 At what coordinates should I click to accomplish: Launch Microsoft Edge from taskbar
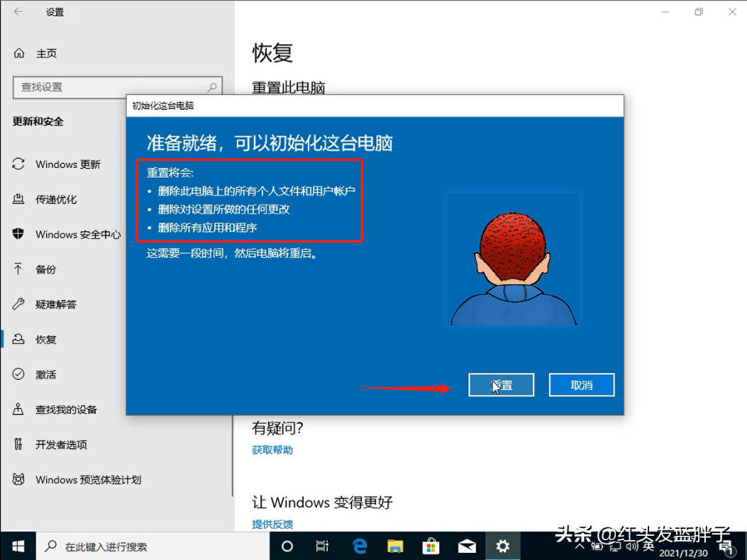pyautogui.click(x=360, y=547)
